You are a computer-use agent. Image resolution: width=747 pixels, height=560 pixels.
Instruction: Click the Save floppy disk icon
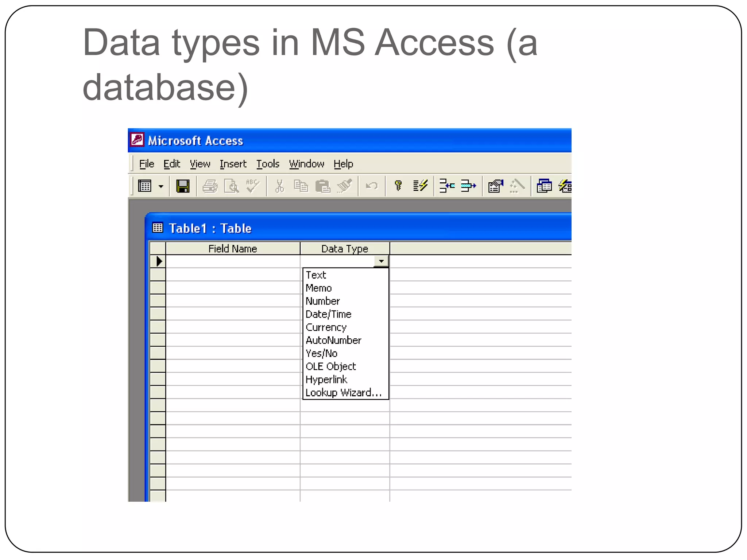[183, 186]
